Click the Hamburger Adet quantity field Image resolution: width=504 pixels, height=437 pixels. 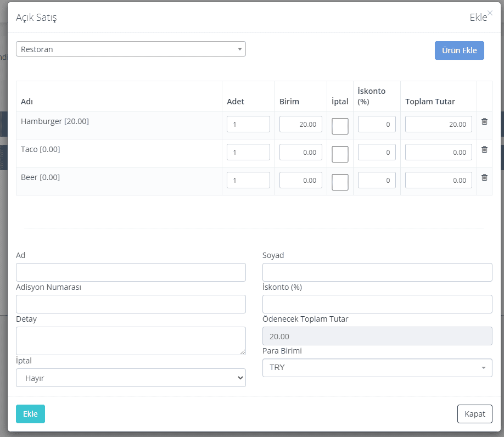(x=249, y=124)
